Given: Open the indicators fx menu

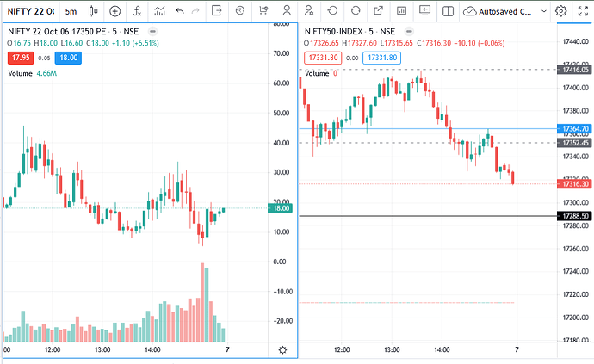Looking at the screenshot, I should pyautogui.click(x=137, y=11).
